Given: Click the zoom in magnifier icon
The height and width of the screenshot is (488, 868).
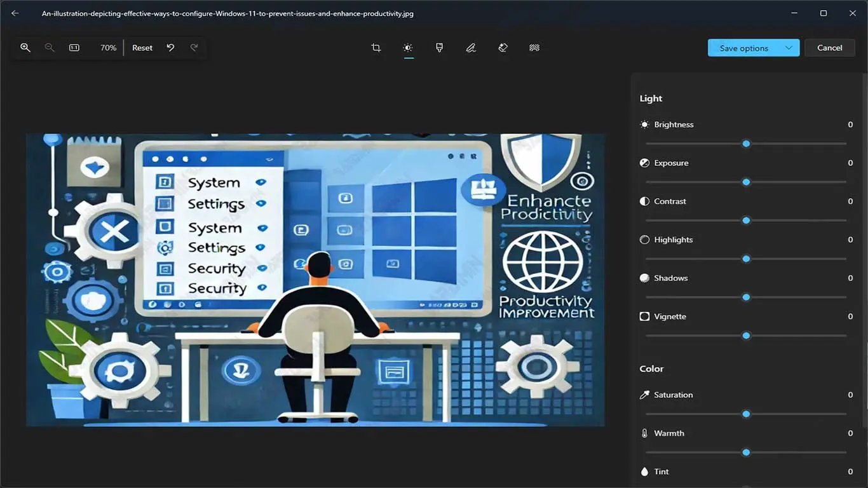Looking at the screenshot, I should [x=25, y=48].
